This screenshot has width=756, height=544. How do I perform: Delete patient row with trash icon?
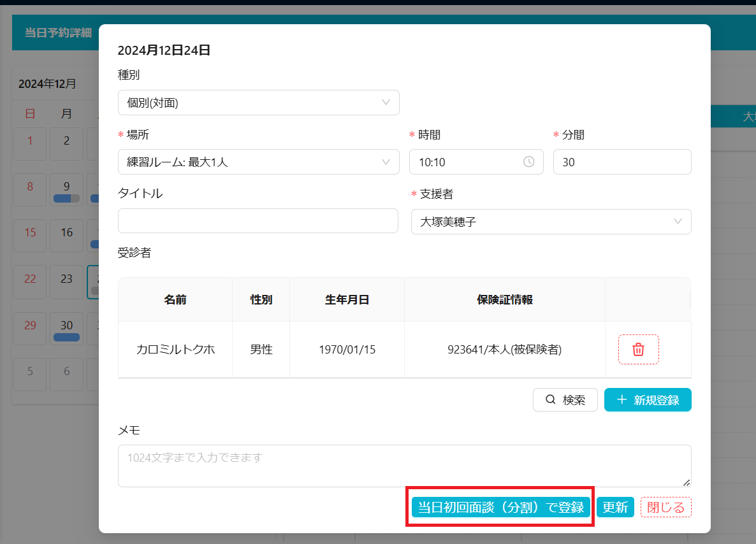coord(638,350)
